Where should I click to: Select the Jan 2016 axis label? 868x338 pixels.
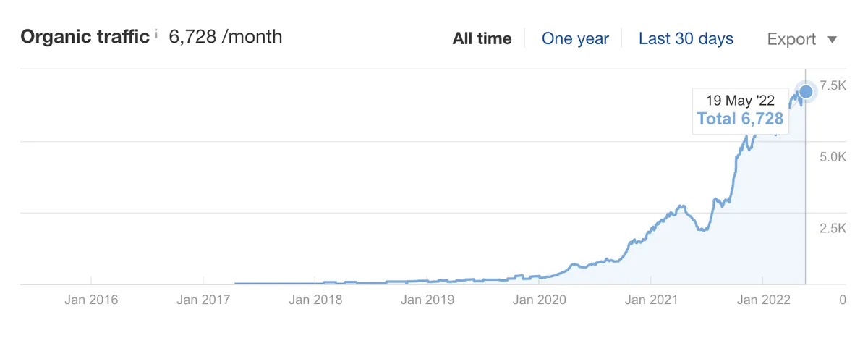pos(91,299)
